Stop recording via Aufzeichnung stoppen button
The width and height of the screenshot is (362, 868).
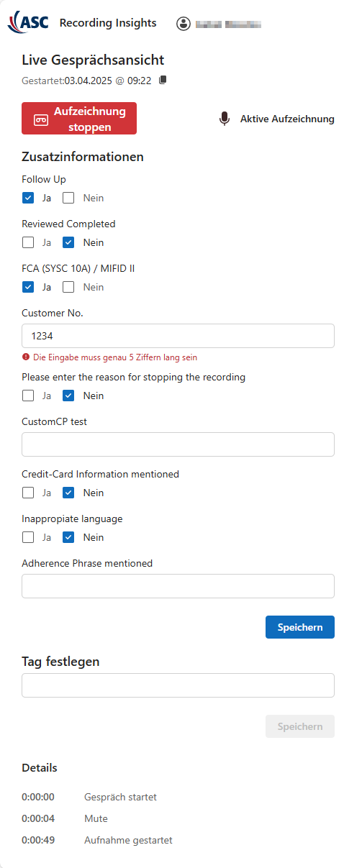79,119
